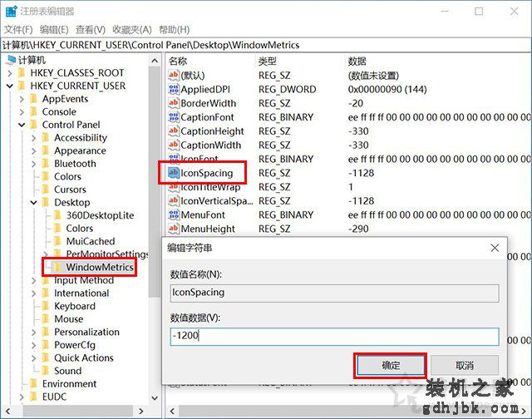Expand the HKEY_CLASSES_ROOT node
The height and width of the screenshot is (419, 532).
coord(10,73)
